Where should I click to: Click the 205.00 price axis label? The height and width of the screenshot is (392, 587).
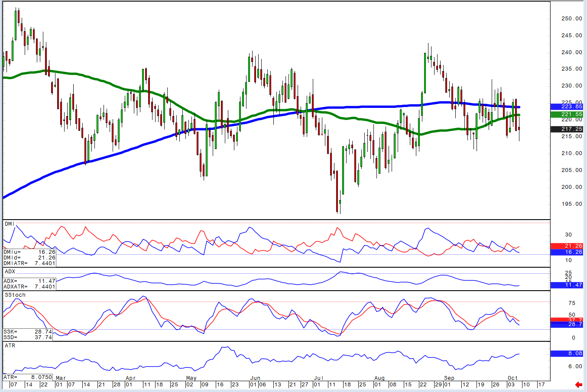coord(572,170)
